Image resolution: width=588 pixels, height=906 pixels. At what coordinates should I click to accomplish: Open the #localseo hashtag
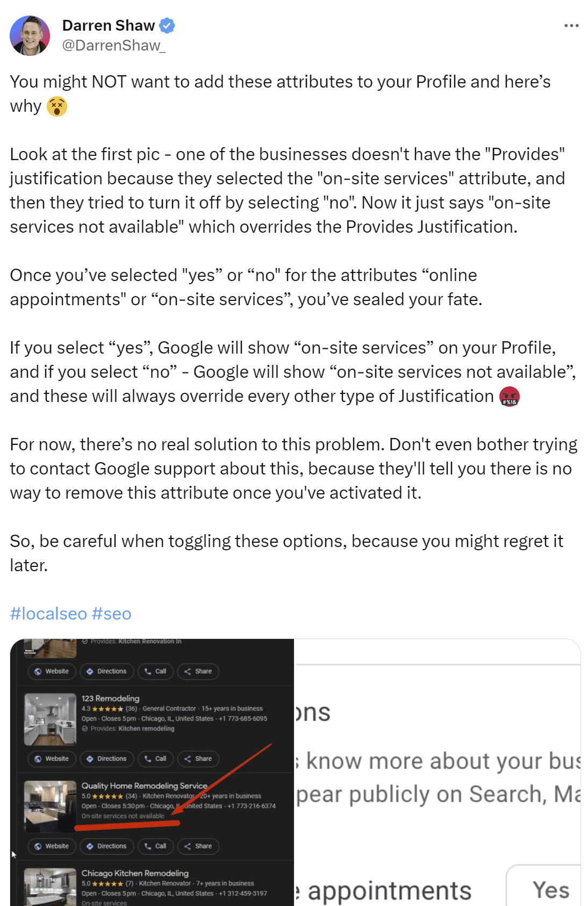(48, 614)
